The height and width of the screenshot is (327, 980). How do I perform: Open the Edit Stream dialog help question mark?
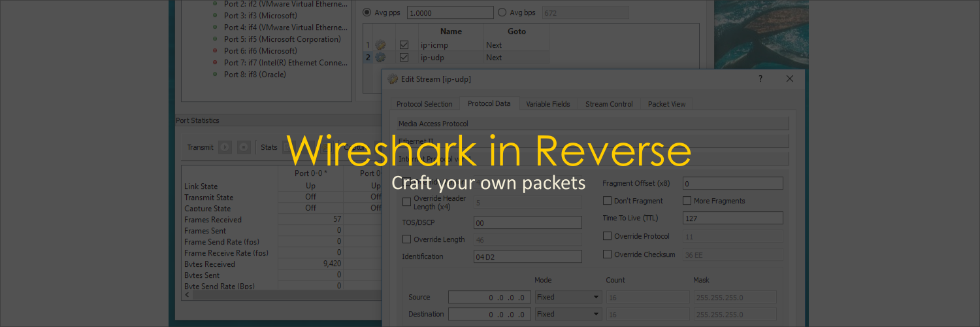pos(760,78)
